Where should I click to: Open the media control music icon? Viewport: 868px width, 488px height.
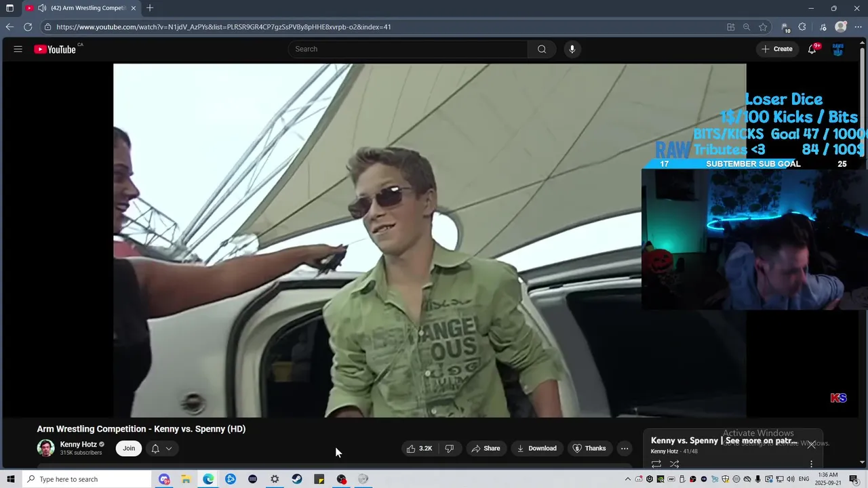click(x=823, y=27)
